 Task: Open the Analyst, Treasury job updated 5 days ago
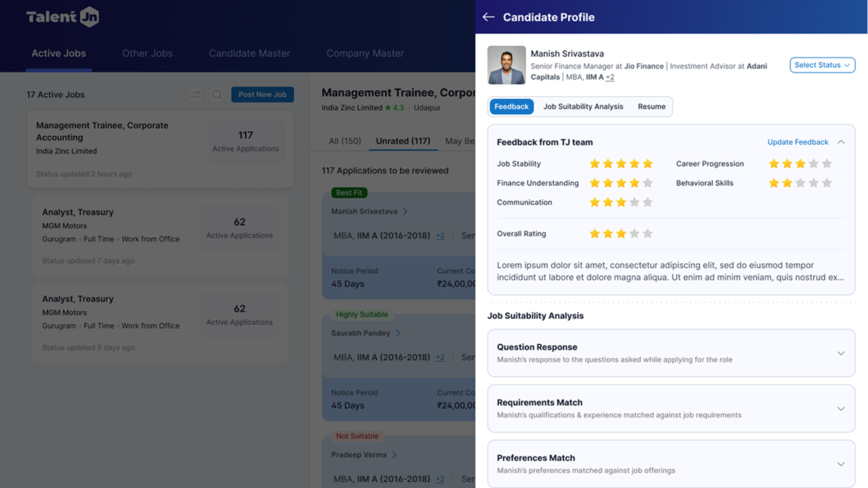160,323
